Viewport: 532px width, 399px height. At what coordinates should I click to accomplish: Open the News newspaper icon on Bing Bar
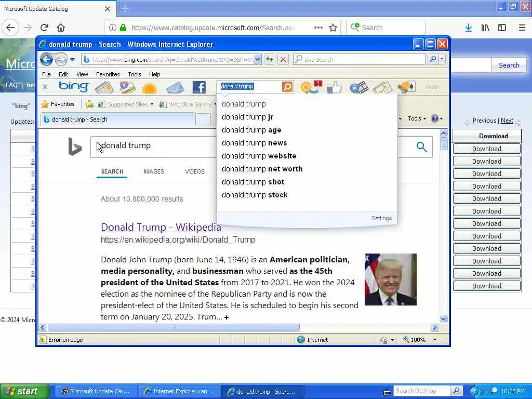pyautogui.click(x=104, y=87)
